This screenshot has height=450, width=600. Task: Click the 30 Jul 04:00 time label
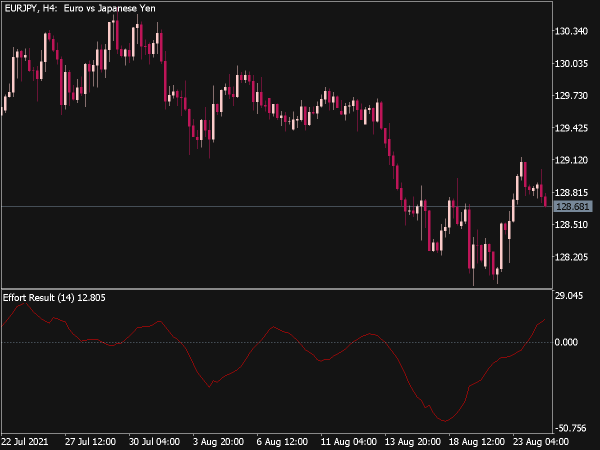[154, 442]
